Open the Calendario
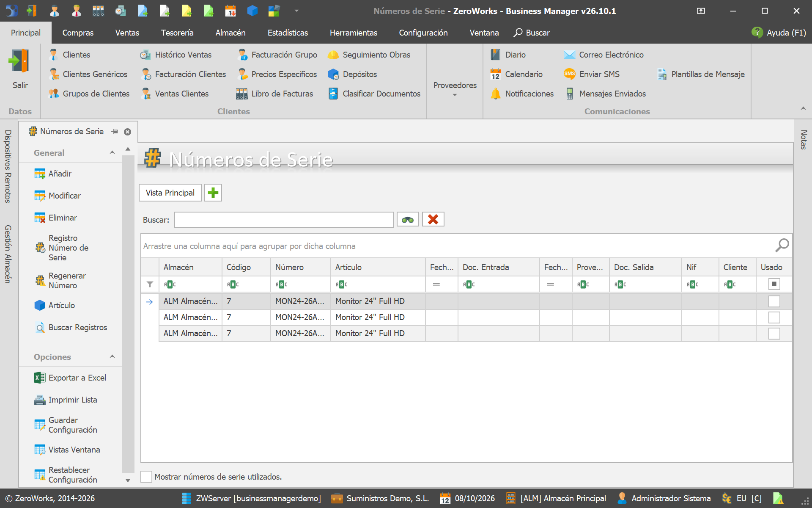 pos(516,74)
